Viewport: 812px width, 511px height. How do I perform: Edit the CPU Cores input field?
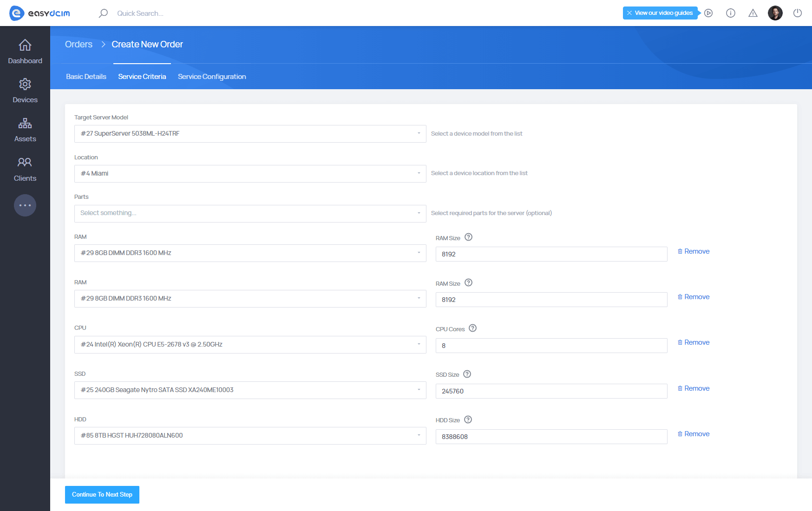coord(551,345)
